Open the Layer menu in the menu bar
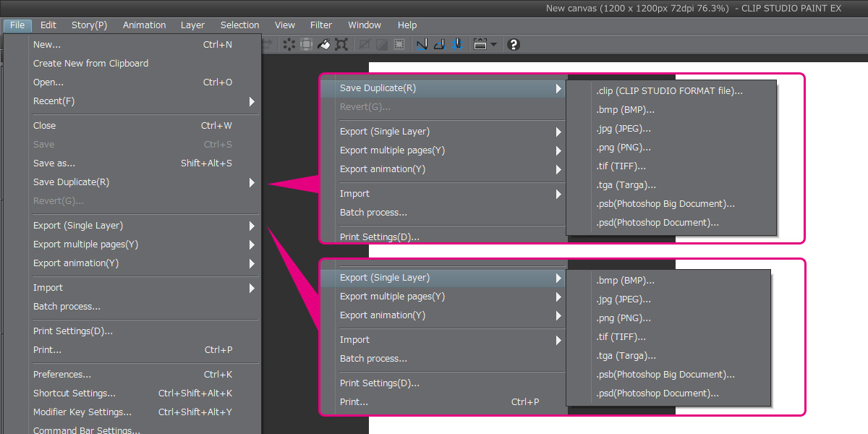 192,25
